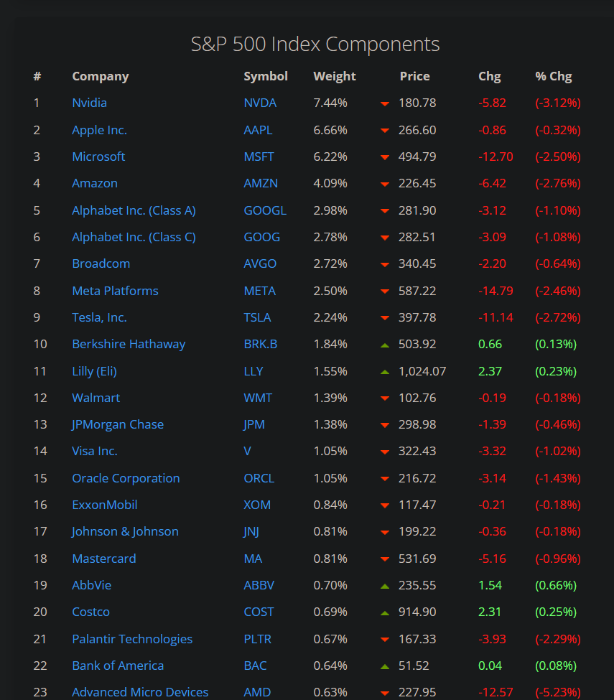This screenshot has width=614, height=700.
Task: Click the Weight column header
Action: [x=335, y=76]
